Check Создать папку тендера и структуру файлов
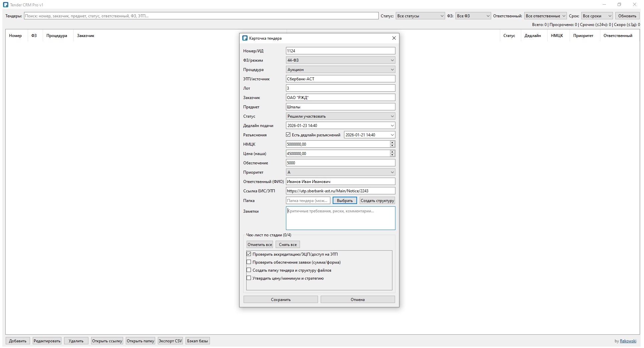 coord(249,270)
